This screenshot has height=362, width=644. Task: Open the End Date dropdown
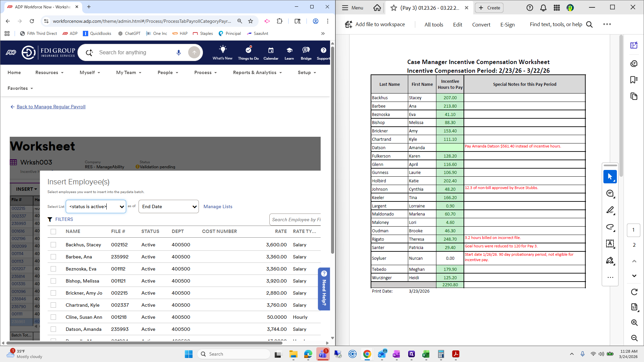[169, 207]
